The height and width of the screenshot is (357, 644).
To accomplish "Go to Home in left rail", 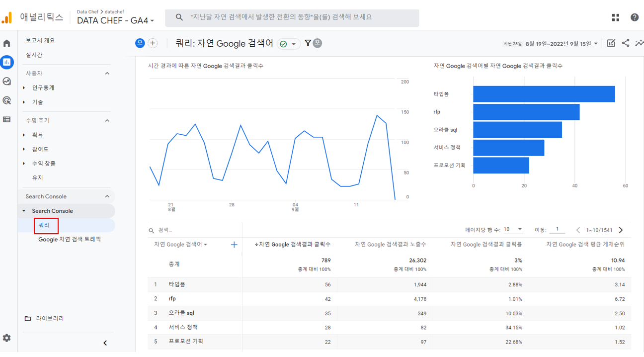I will coord(7,43).
